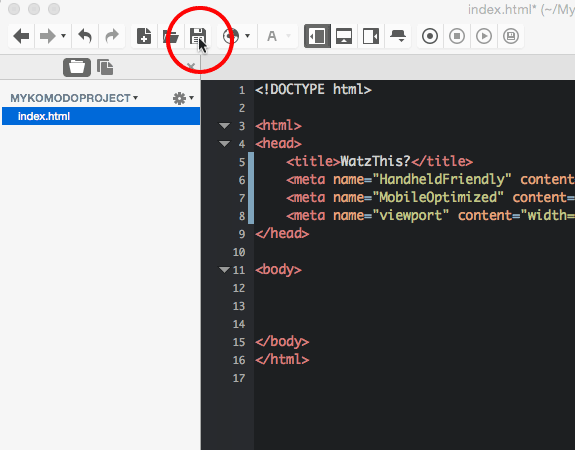Start macro recording button
575x450 pixels.
[x=430, y=36]
